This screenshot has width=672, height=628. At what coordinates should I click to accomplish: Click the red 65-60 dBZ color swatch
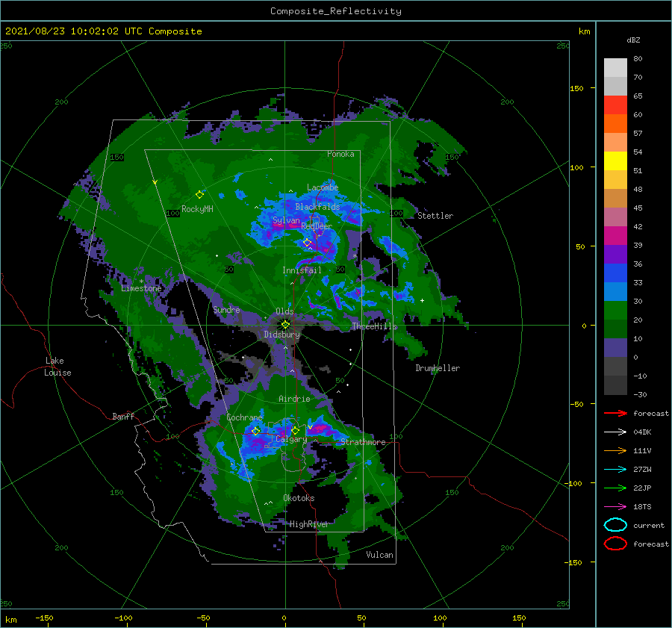(x=615, y=105)
